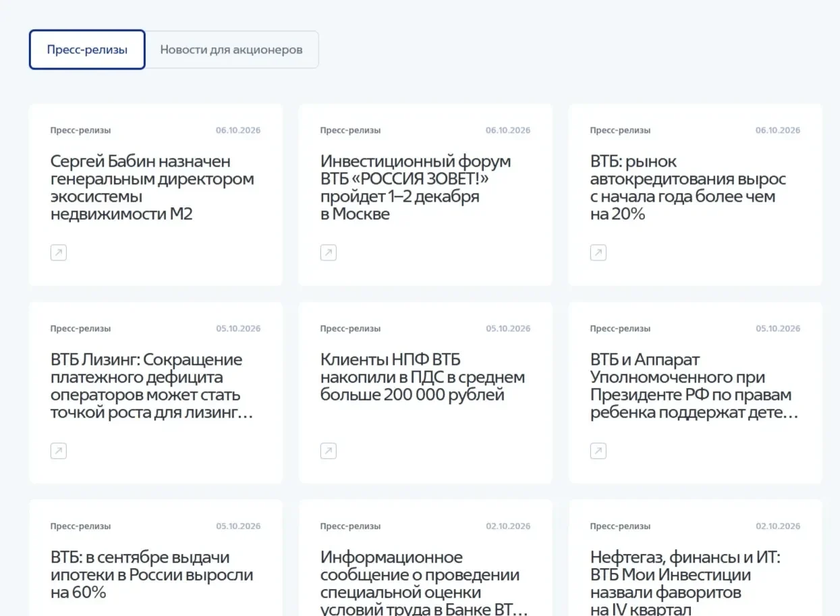Open Клиенты НПФ ВТБ накопили в ПДС headline
Viewport: 840px width, 616px height.
pyautogui.click(x=422, y=377)
